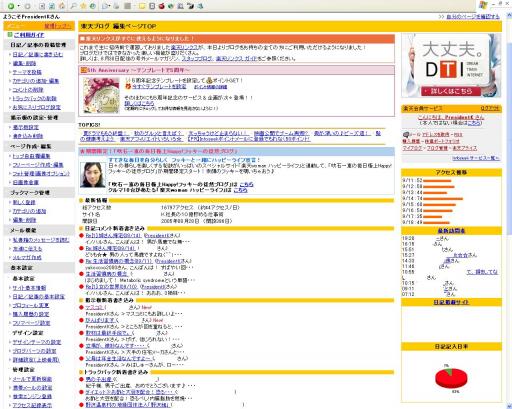The width and height of the screenshot is (512, 409).
Task: Open カテゴリの追加・編集 sidebar link
Action: pos(36,81)
